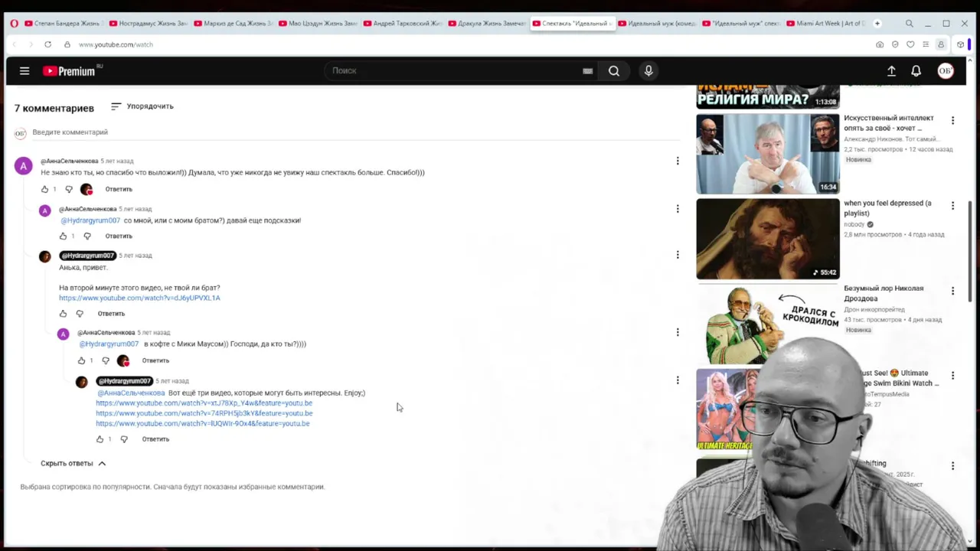The width and height of the screenshot is (980, 551).
Task: Switch to tab 'Андрей Тарковский'
Action: pos(402,24)
